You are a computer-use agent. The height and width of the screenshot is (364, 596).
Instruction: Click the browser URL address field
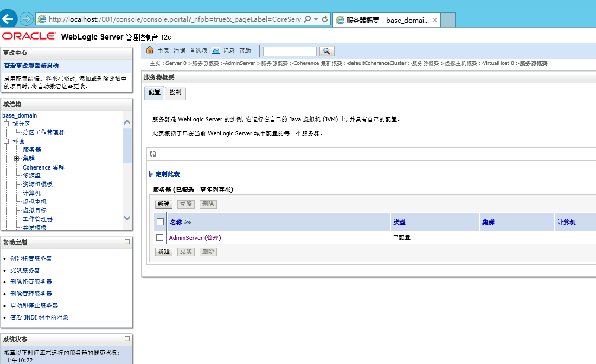click(175, 19)
